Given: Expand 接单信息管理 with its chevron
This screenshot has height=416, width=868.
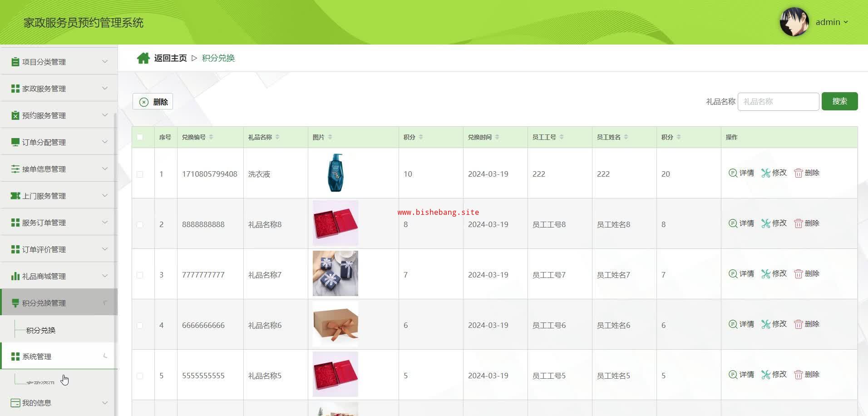Looking at the screenshot, I should coord(105,168).
